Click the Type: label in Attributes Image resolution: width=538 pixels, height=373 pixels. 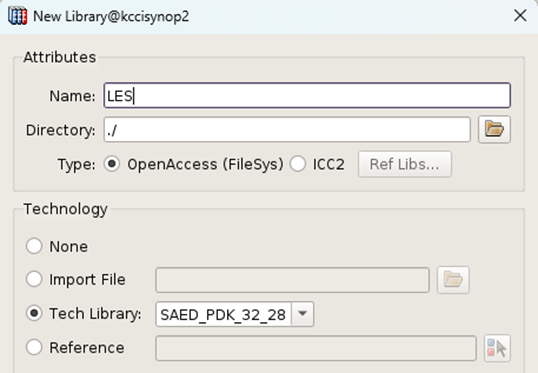[x=77, y=164]
